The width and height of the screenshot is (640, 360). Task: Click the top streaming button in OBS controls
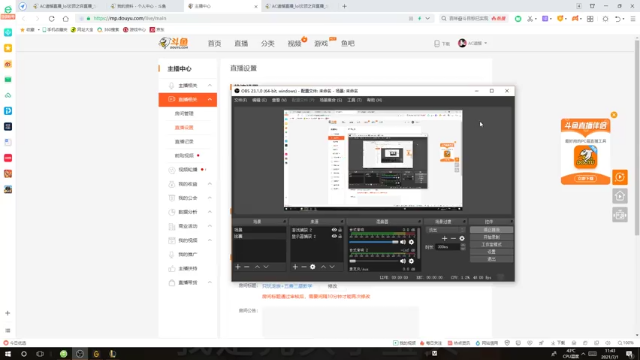491,230
